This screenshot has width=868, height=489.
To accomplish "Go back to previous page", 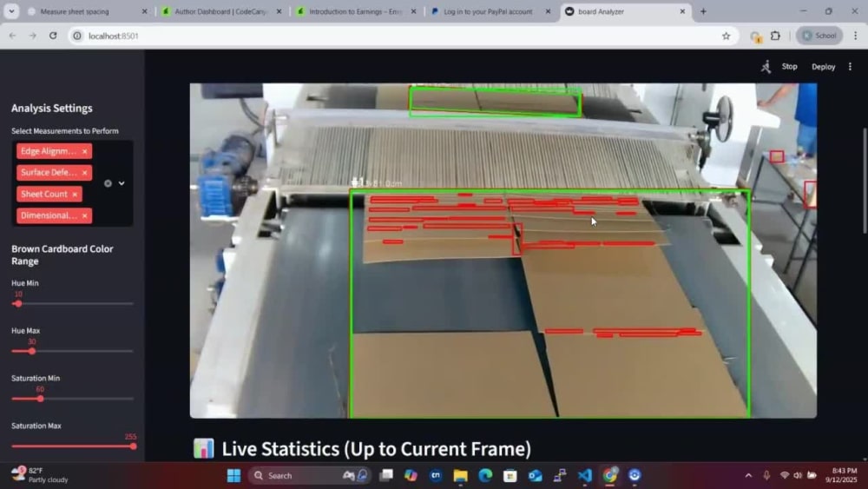I will click(x=12, y=36).
